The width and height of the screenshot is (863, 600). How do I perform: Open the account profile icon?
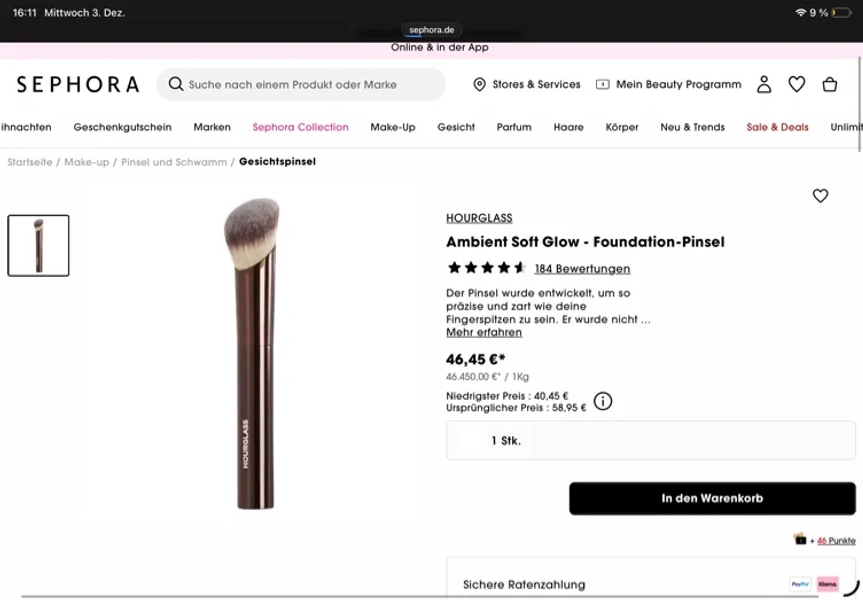tap(764, 84)
